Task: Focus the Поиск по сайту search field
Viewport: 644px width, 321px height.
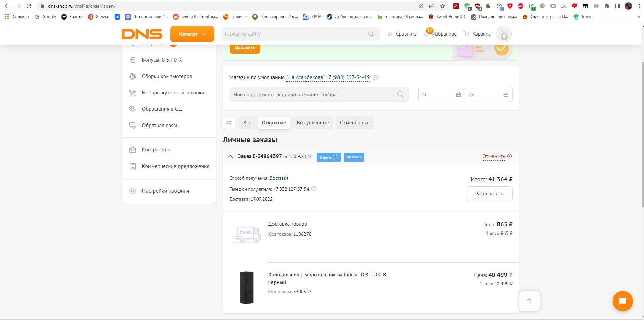Action: point(300,34)
